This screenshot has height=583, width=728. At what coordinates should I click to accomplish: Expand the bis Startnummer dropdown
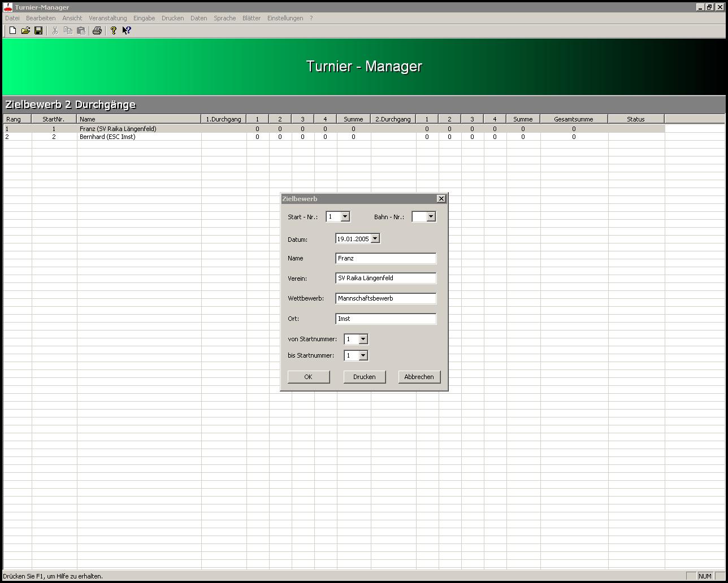(x=363, y=355)
